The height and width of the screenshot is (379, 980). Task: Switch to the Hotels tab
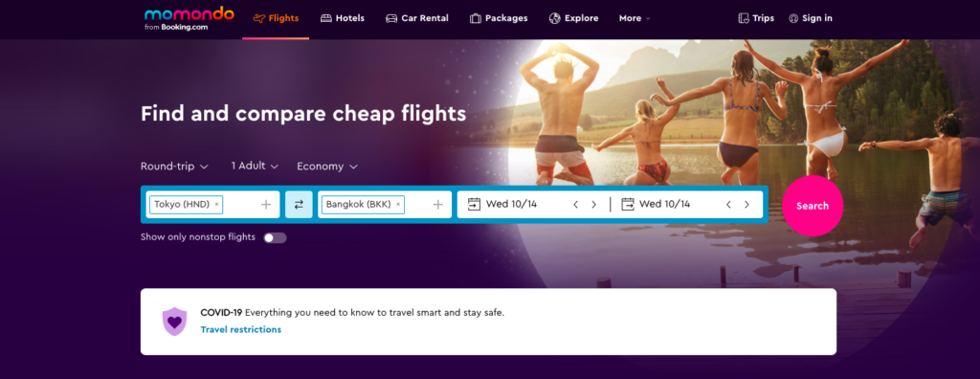[343, 18]
